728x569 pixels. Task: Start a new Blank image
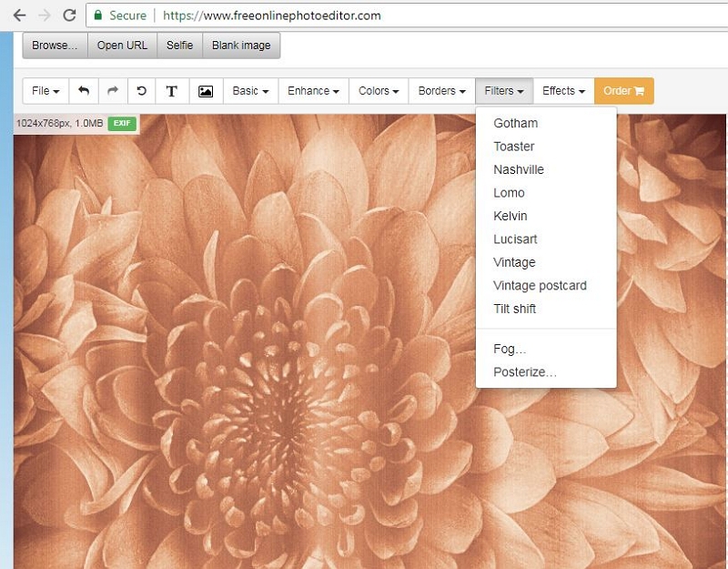pyautogui.click(x=240, y=45)
